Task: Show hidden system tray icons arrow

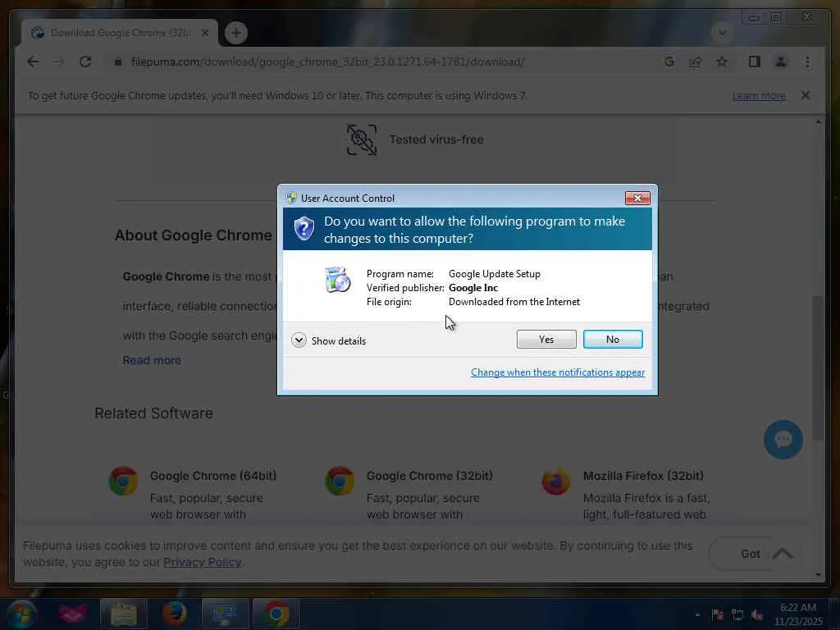Action: point(697,615)
